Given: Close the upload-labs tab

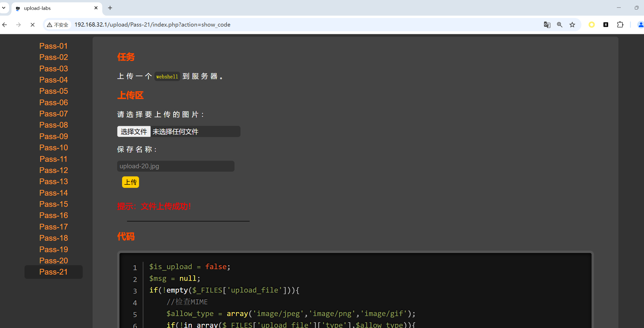Looking at the screenshot, I should [x=96, y=8].
